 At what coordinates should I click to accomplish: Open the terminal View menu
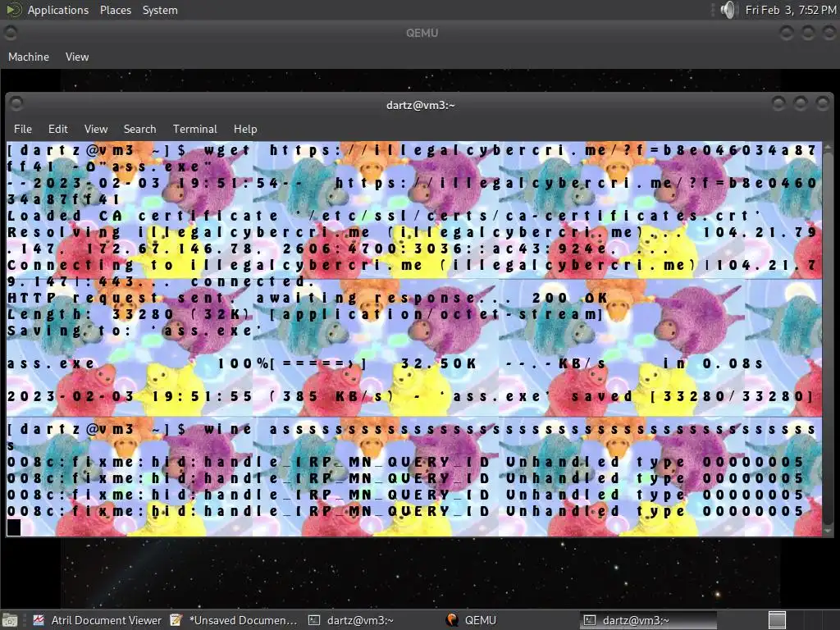[96, 129]
